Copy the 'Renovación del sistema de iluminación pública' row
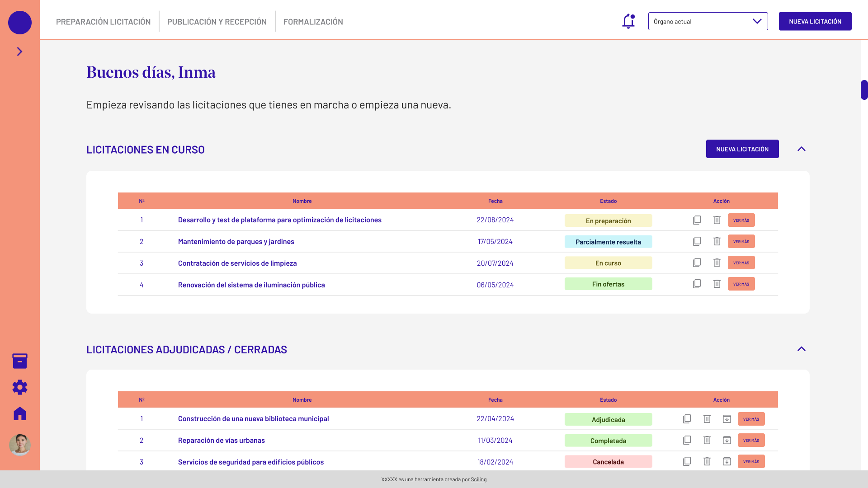This screenshot has width=868, height=488. [x=697, y=284]
